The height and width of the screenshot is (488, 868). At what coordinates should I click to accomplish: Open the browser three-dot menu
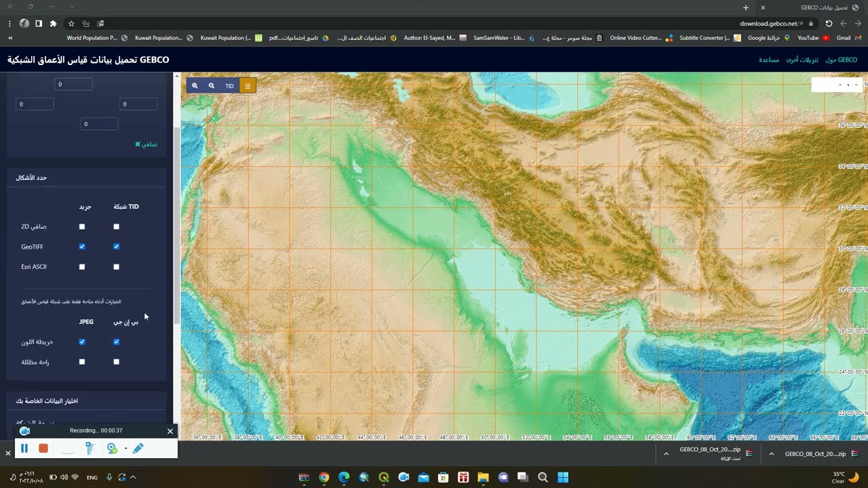[9, 23]
